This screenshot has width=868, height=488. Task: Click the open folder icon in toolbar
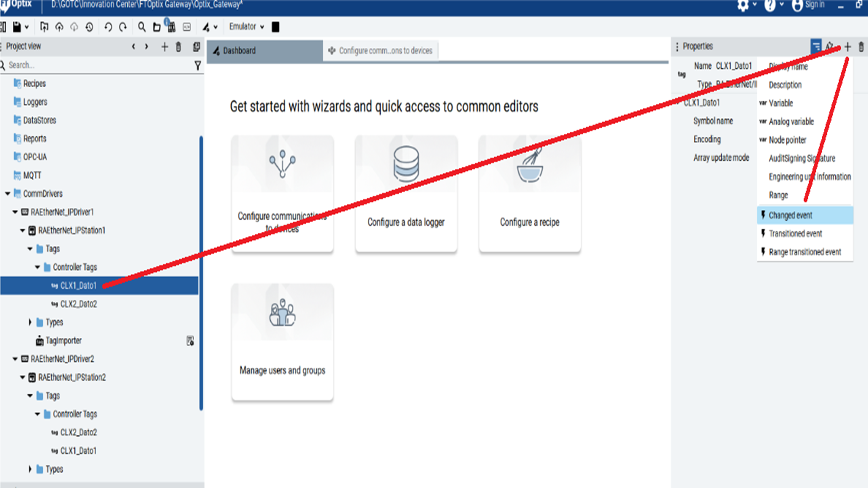point(157,27)
